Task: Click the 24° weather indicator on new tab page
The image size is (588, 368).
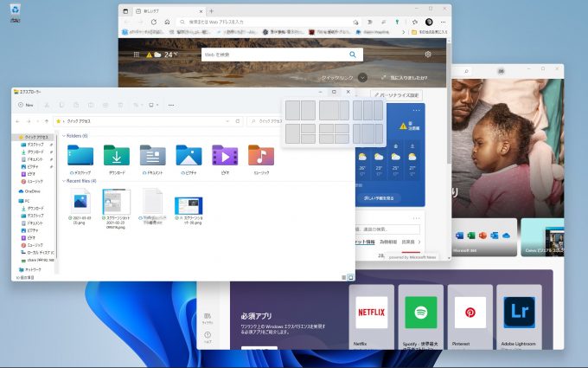Action: point(162,55)
